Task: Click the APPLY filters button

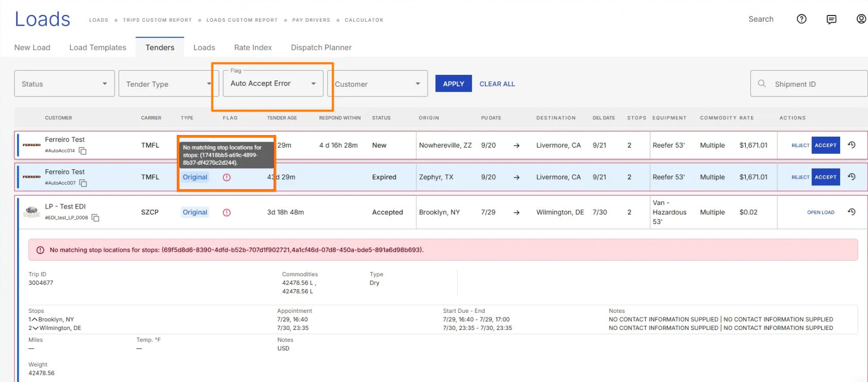Action: (454, 84)
